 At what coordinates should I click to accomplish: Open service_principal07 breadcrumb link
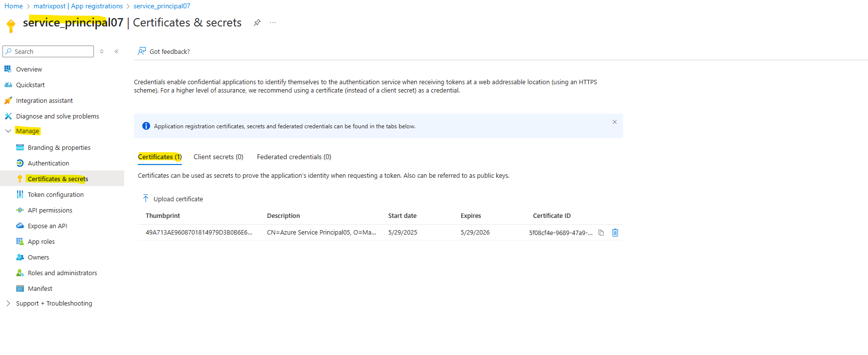pos(162,6)
